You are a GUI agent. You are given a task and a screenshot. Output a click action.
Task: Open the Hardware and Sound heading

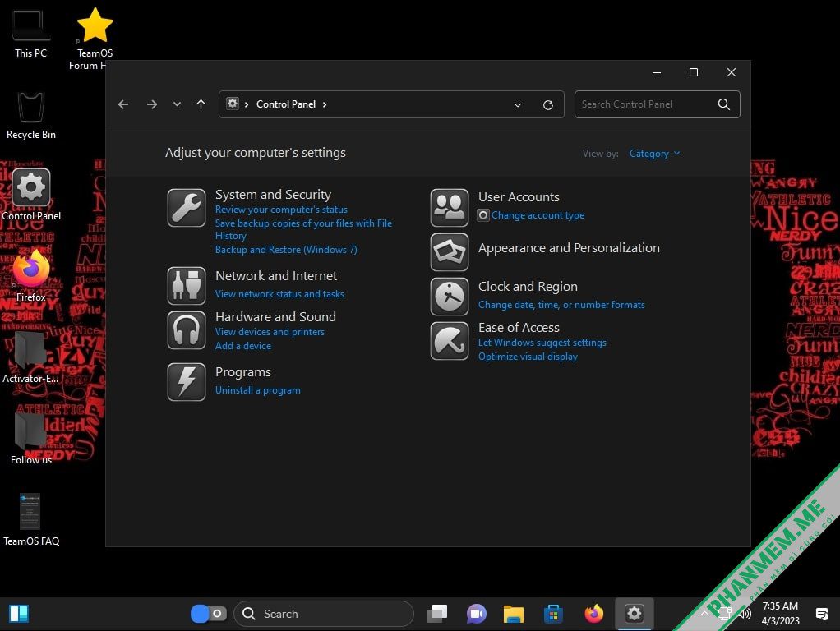click(x=275, y=317)
